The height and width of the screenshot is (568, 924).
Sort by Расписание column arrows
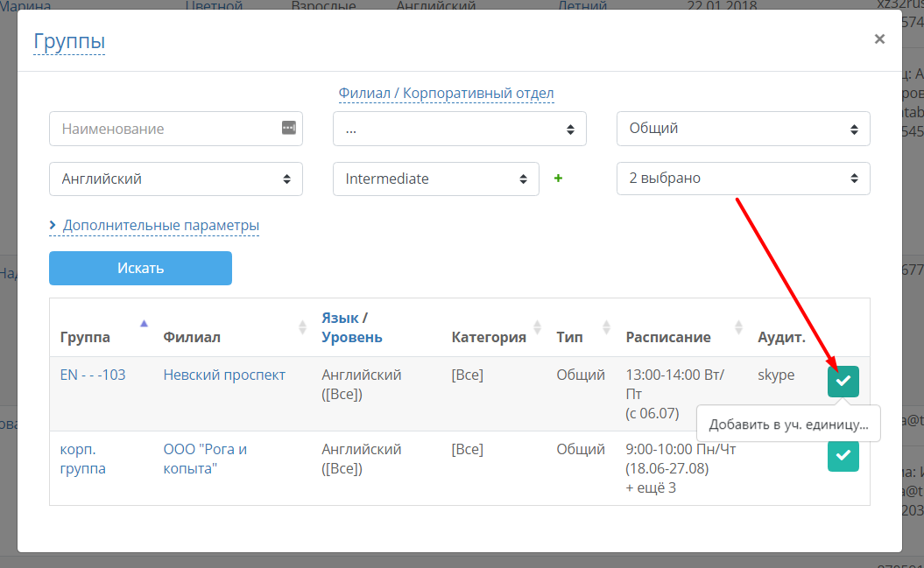point(738,327)
